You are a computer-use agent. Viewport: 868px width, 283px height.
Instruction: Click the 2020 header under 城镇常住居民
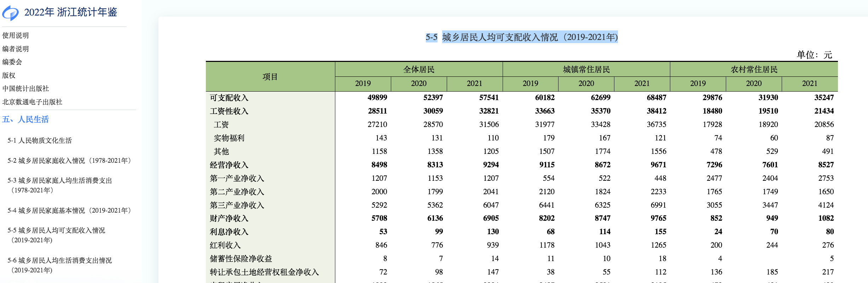point(586,83)
